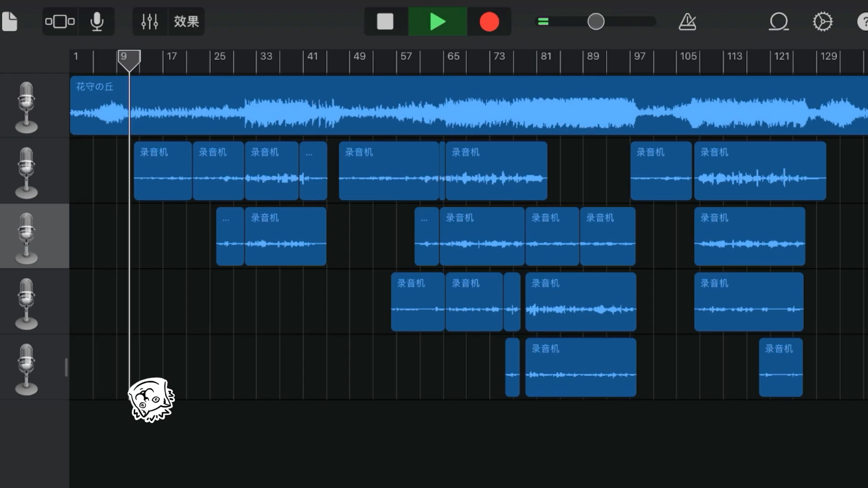
Task: Select track four 录音机 region with large waveform near bar 81
Action: [x=580, y=302]
